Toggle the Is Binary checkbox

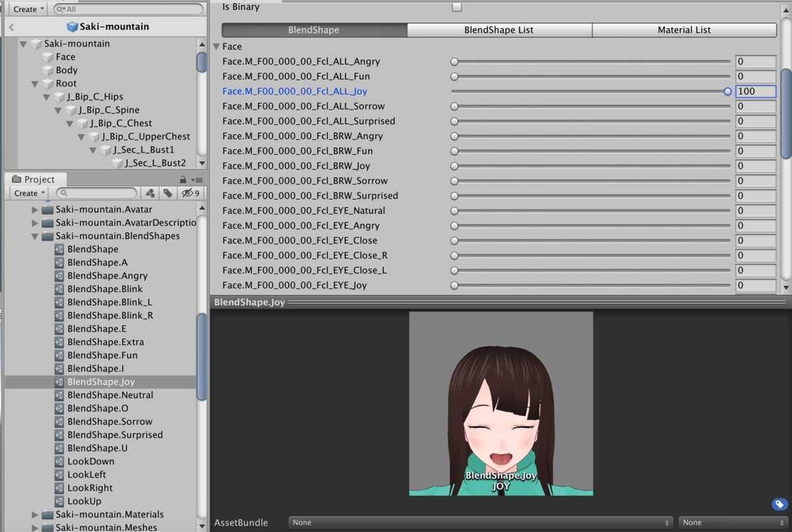coord(456,7)
